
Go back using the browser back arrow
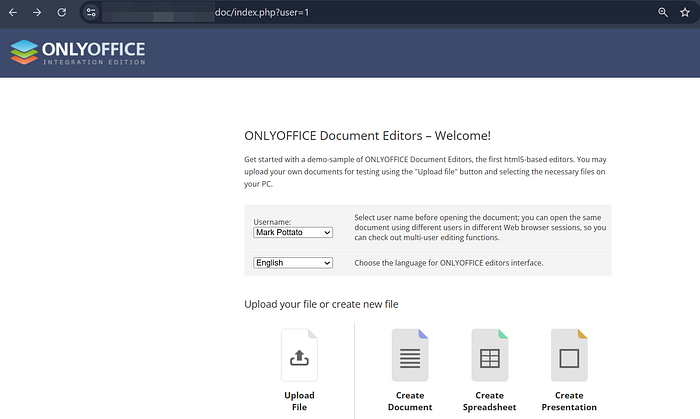tap(13, 12)
